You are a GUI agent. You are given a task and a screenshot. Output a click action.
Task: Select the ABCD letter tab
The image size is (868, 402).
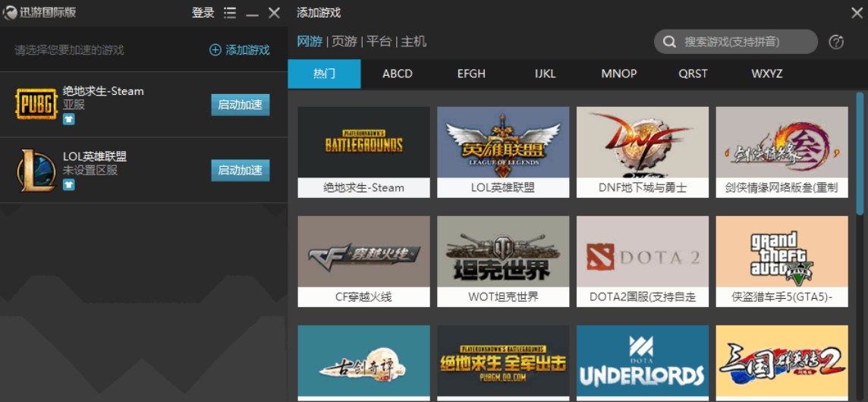tap(398, 74)
